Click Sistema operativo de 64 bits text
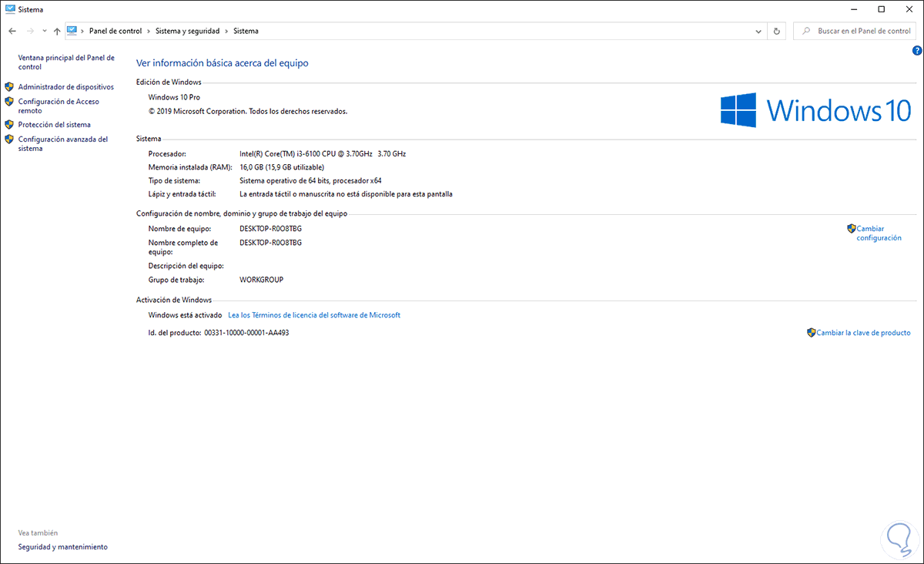The image size is (924, 564). (x=310, y=181)
